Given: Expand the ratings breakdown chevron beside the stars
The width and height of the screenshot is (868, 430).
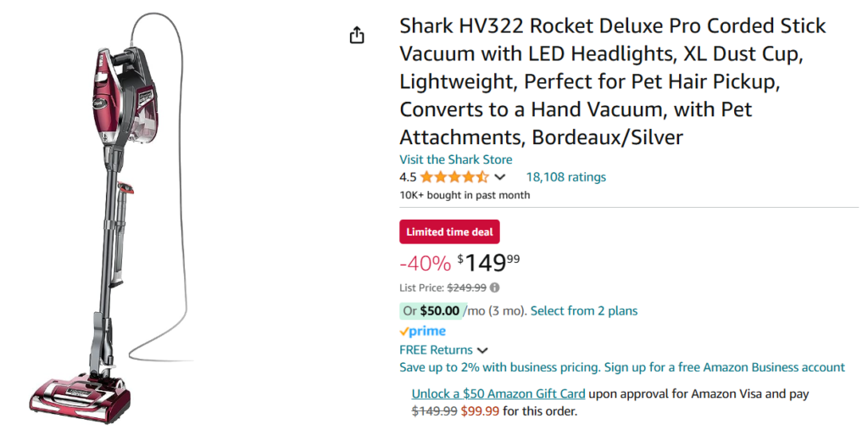Looking at the screenshot, I should coord(499,177).
